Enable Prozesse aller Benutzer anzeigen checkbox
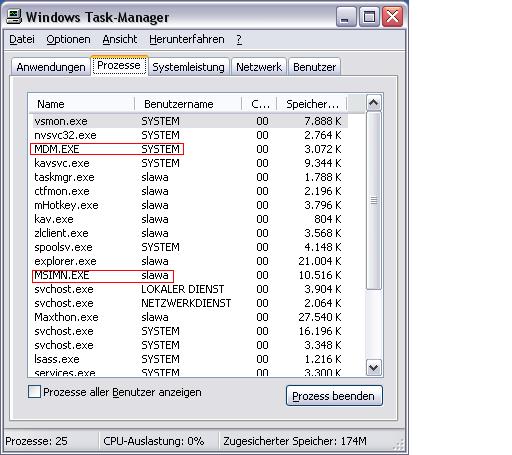Screen dimensions: 512x455 [x=35, y=392]
